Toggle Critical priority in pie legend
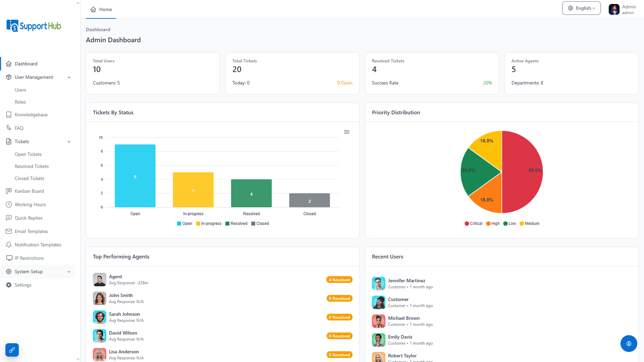The height and width of the screenshot is (362, 644). [x=473, y=224]
